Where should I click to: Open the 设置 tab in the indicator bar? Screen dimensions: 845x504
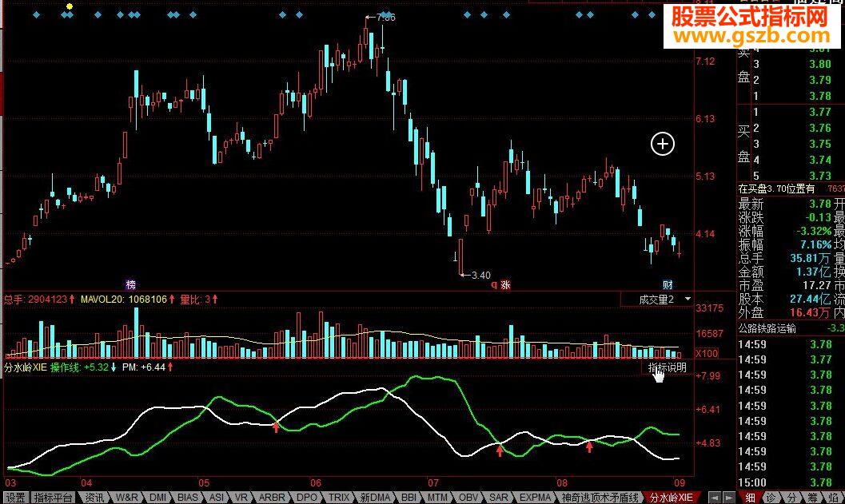16,498
